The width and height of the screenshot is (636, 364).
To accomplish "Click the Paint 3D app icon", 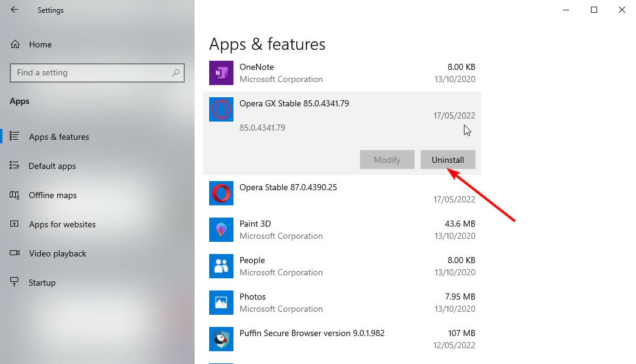I will (x=221, y=230).
